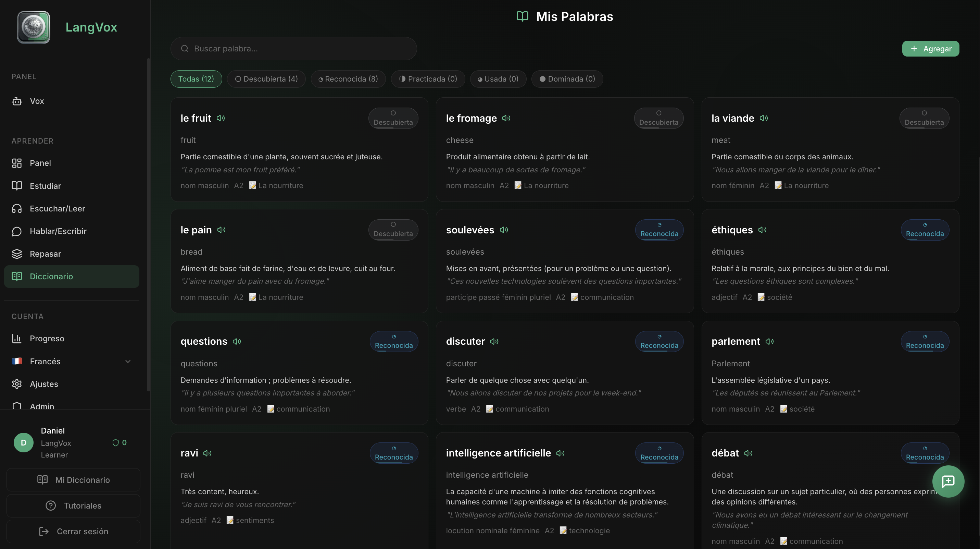The height and width of the screenshot is (549, 980).
Task: Toggle Reconocida status on parlement
Action: point(925,342)
